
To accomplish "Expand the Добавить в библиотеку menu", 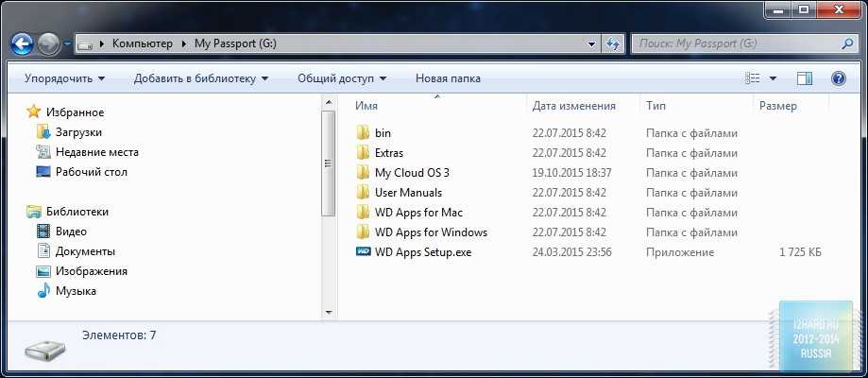I will pyautogui.click(x=200, y=78).
